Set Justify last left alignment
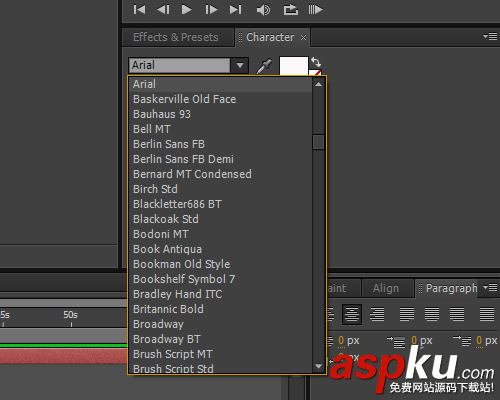This screenshot has height=400, width=500. click(x=407, y=314)
